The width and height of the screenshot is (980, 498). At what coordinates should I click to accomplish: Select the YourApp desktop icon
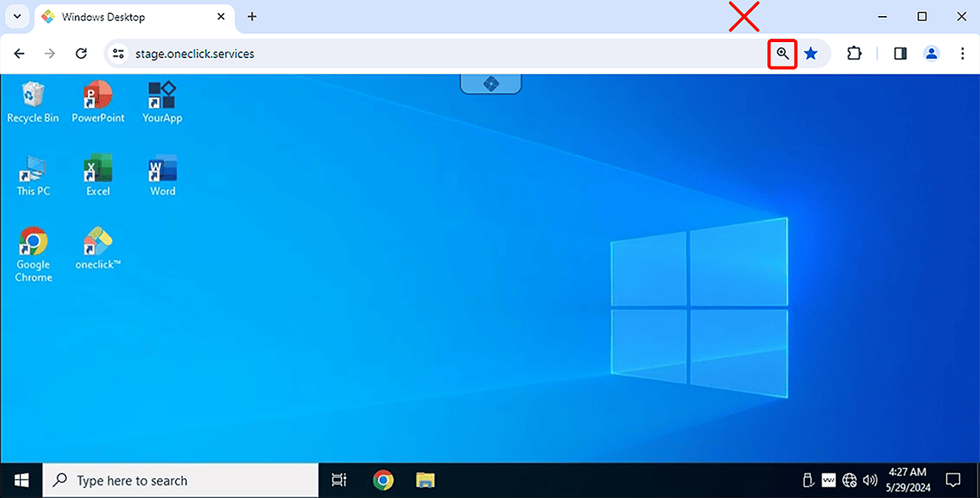[x=162, y=102]
